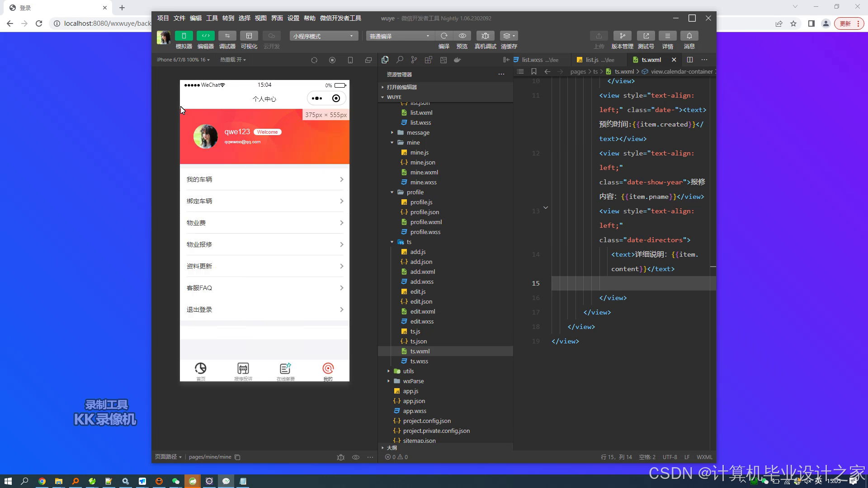868x488 pixels.
Task: Switch to the list.js tab
Action: click(592, 60)
